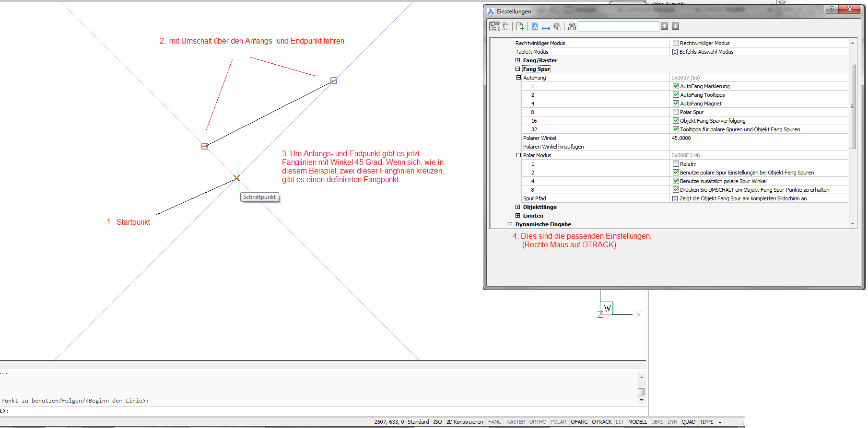Jump to the next search result arrow
The width and height of the screenshot is (868, 428).
675,26
